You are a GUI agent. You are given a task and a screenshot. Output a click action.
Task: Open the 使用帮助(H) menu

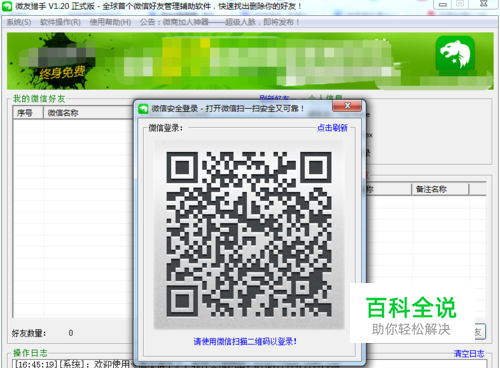tap(110, 22)
